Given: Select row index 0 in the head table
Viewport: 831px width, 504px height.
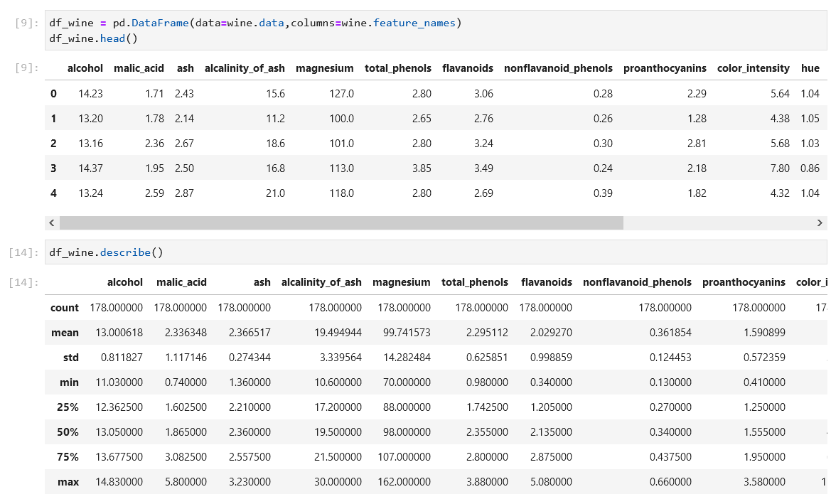Looking at the screenshot, I should (53, 93).
